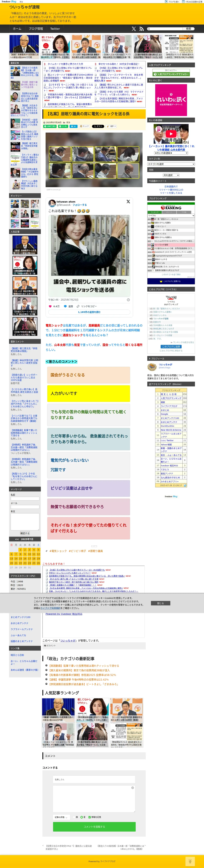This screenshot has width=204, height=868.
Task: Toggle the 情報を記憶 checkbox
Action: click(90, 817)
